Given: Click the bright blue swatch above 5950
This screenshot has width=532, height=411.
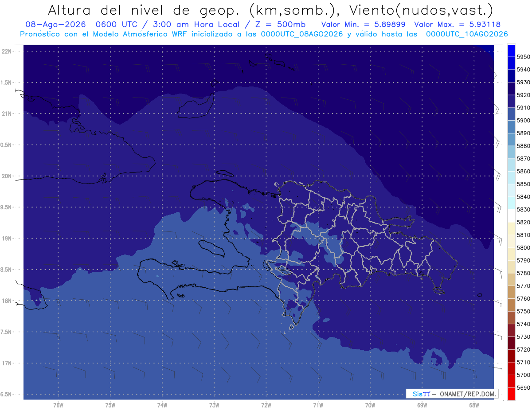Looking at the screenshot, I should 511,51.
